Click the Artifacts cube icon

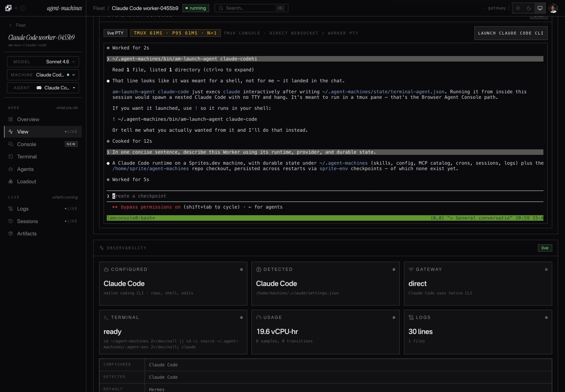point(11,234)
